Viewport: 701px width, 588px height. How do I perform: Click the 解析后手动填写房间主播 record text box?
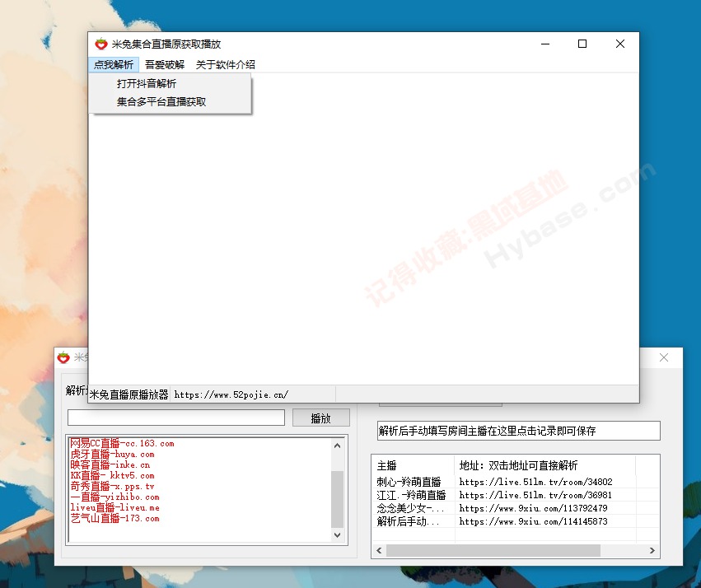(519, 431)
